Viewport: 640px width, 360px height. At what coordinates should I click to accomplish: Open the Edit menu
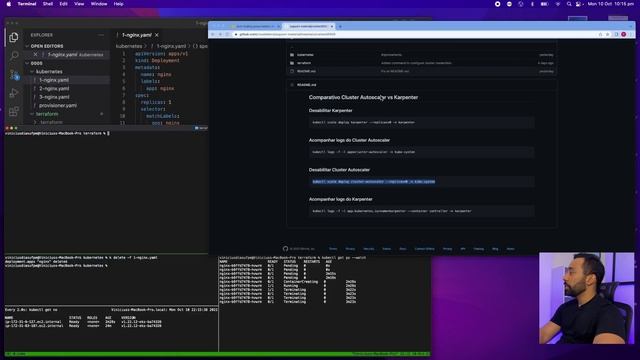coord(63,4)
